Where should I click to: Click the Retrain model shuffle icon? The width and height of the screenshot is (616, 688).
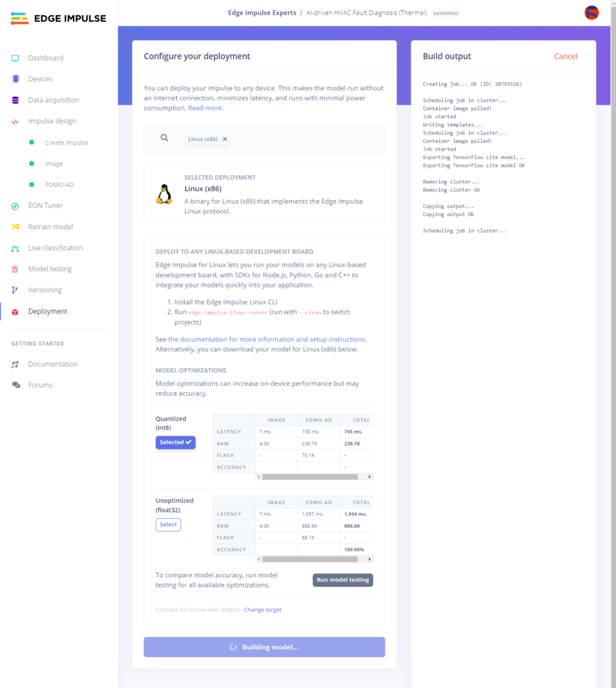tap(15, 227)
